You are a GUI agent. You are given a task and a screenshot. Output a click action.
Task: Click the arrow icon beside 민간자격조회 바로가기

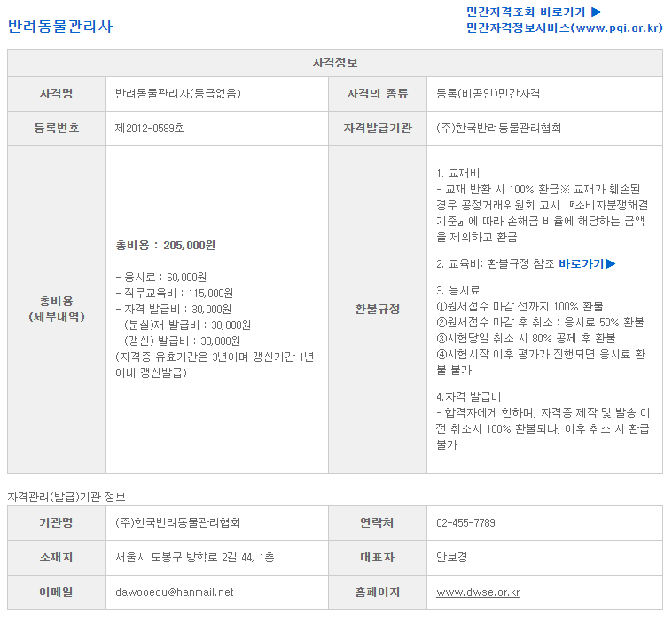(597, 12)
